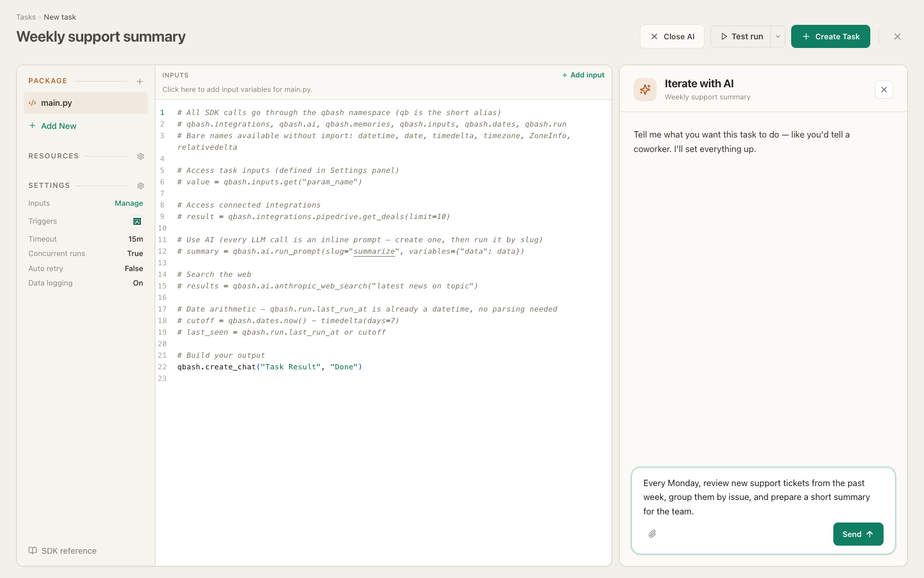
Task: Click the attachment paperclip icon
Action: point(652,534)
